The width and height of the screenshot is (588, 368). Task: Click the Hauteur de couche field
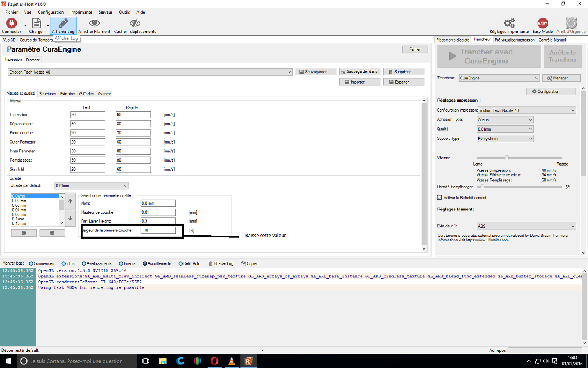[x=158, y=212]
